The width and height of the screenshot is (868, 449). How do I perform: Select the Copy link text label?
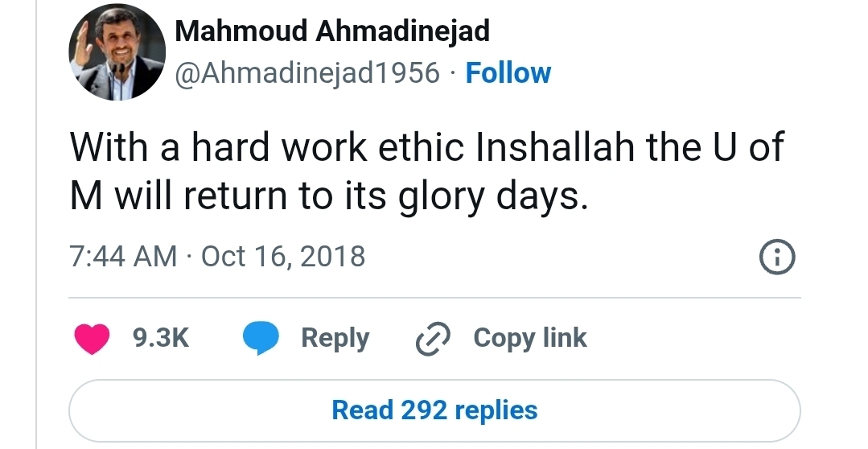pyautogui.click(x=530, y=338)
